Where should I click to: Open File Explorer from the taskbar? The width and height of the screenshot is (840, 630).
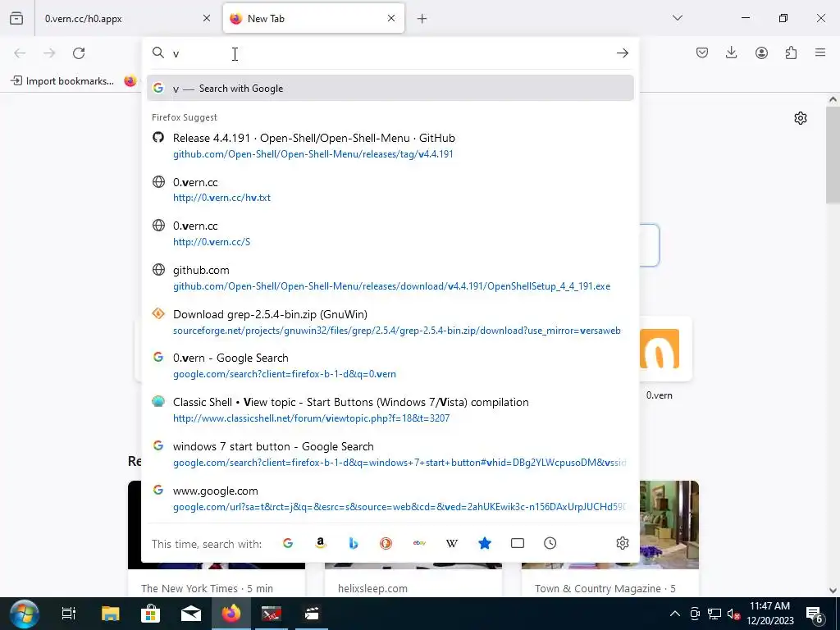point(110,614)
